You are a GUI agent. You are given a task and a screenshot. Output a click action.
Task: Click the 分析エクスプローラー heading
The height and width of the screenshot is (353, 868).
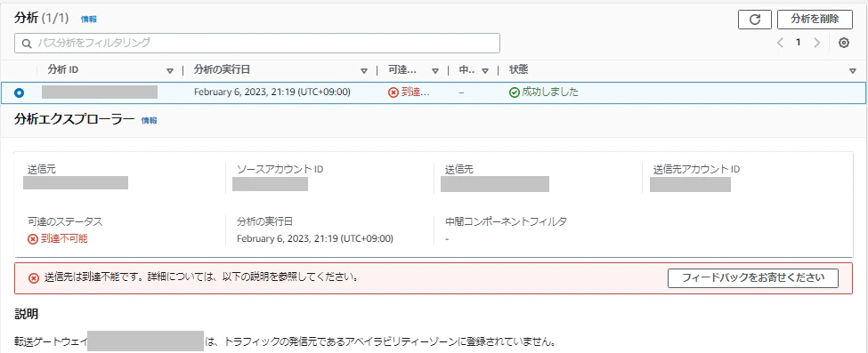point(74,119)
